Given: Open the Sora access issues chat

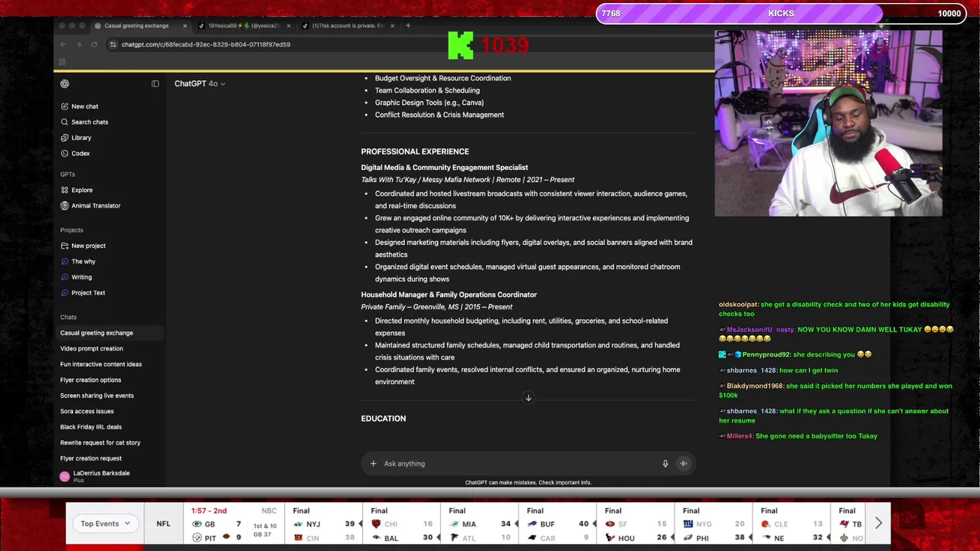Looking at the screenshot, I should pos(87,411).
